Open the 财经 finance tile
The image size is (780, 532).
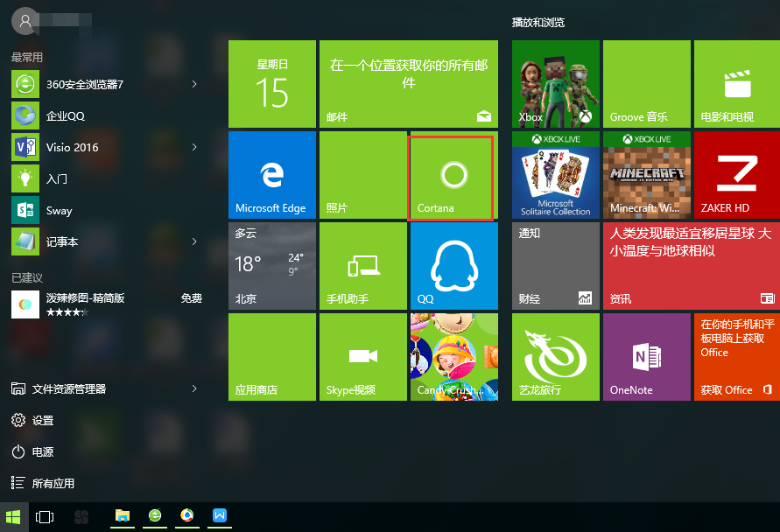click(x=556, y=266)
